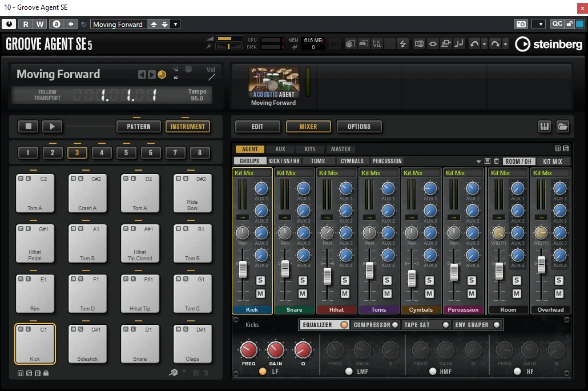588x391 pixels.
Task: Open the load kit folder icon
Action: (x=562, y=126)
